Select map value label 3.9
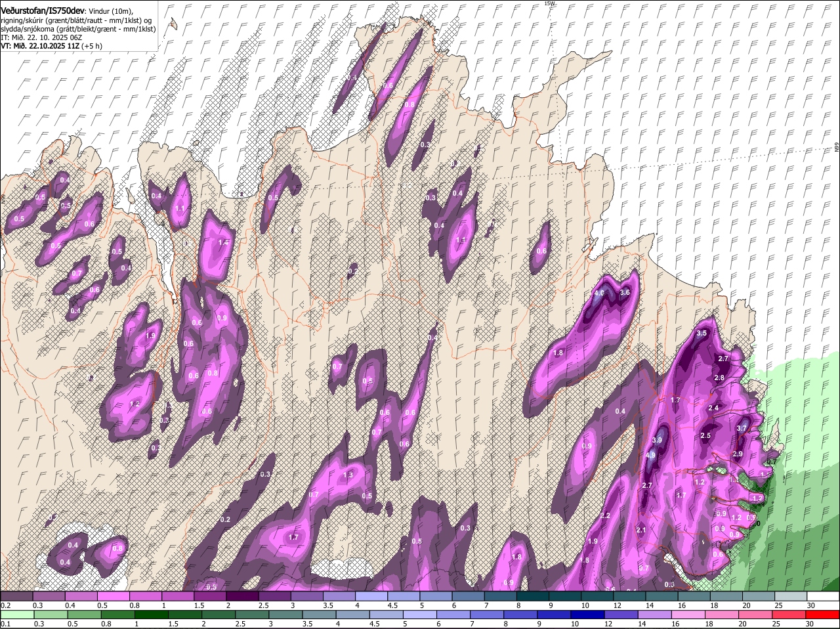This screenshot has height=629, width=840. tap(658, 440)
